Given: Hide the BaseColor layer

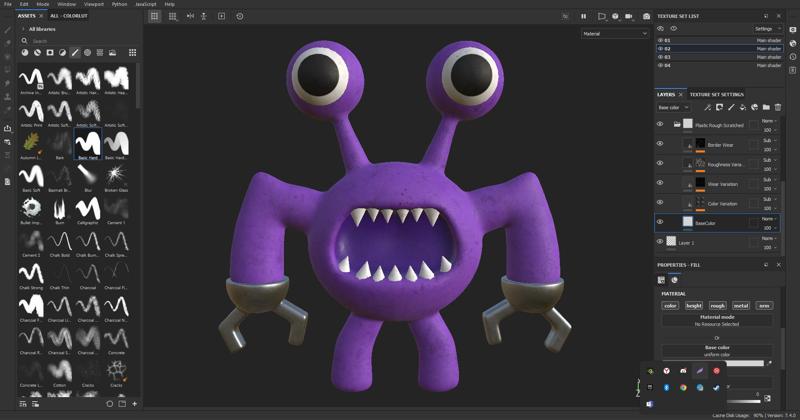Looking at the screenshot, I should tap(660, 222).
